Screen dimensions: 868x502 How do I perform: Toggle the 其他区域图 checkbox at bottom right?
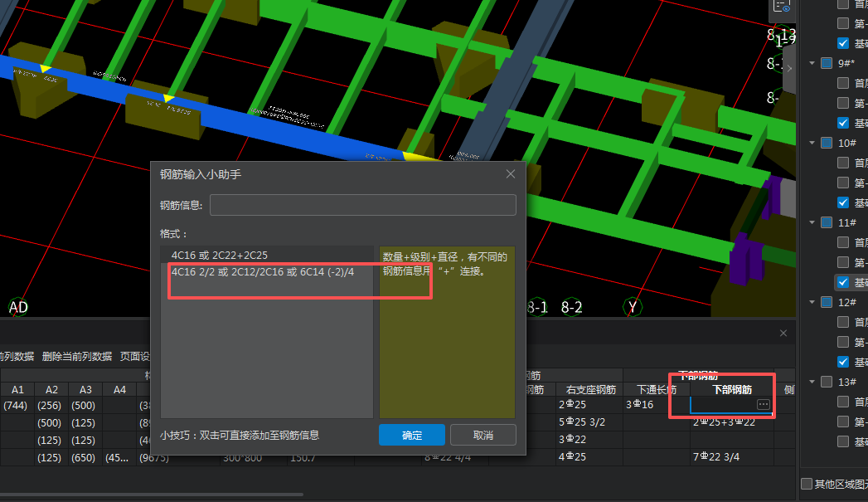[x=807, y=483]
